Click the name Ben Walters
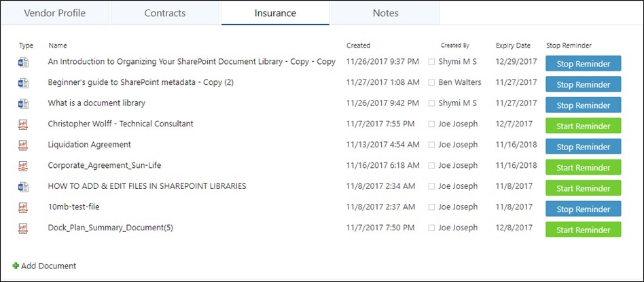The height and width of the screenshot is (282, 644). pos(460,82)
